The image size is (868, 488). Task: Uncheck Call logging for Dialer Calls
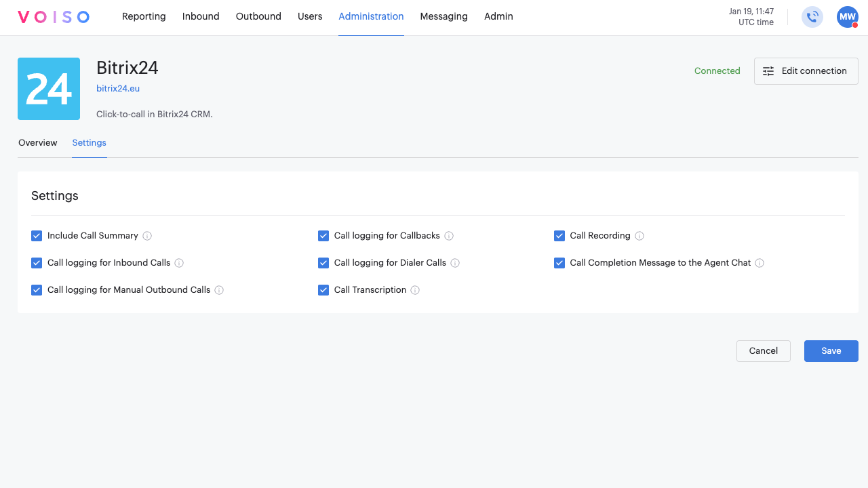(323, 262)
